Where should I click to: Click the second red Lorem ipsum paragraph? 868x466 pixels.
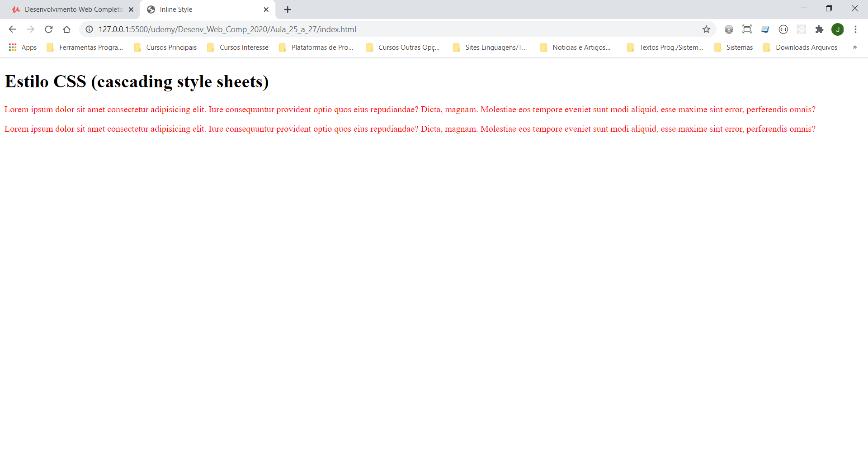click(410, 129)
